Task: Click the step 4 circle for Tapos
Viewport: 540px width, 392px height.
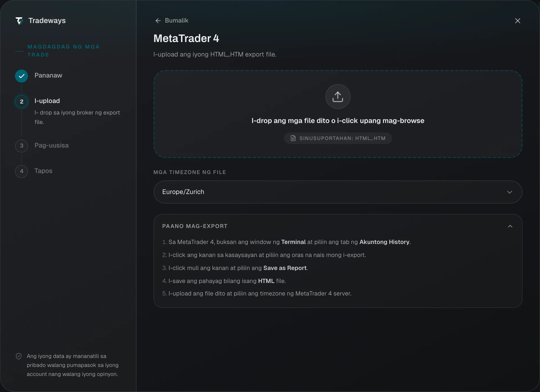Action: 22,171
